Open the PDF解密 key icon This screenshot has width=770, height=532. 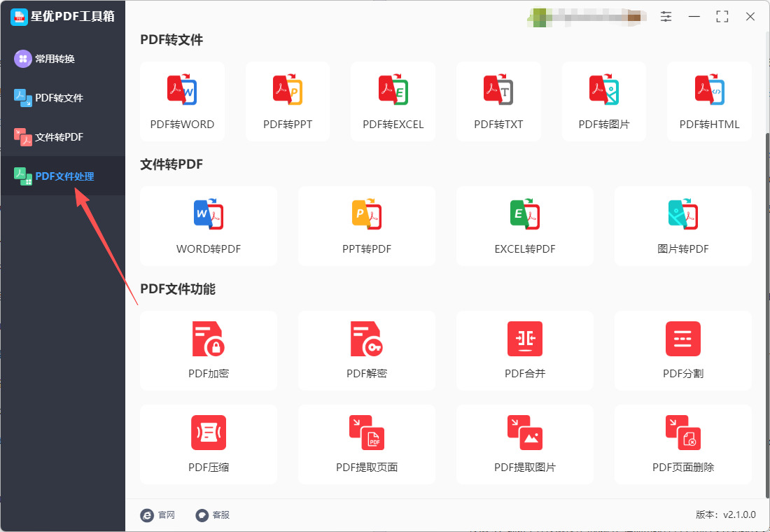click(x=367, y=339)
